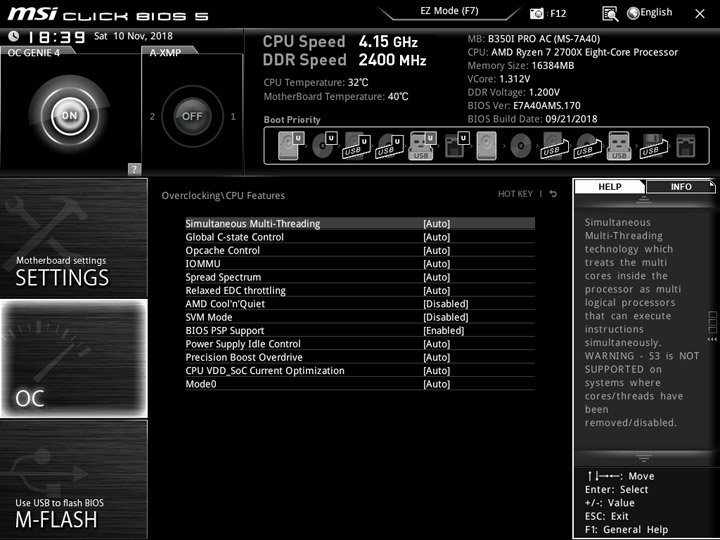
Task: Click the 18:39 time display
Action: 57,37
